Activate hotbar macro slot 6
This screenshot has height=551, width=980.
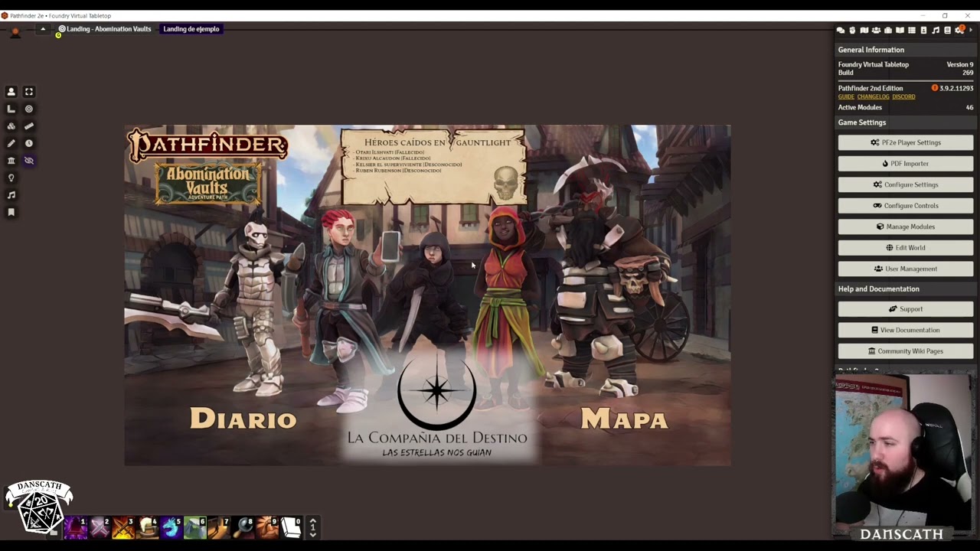195,528
